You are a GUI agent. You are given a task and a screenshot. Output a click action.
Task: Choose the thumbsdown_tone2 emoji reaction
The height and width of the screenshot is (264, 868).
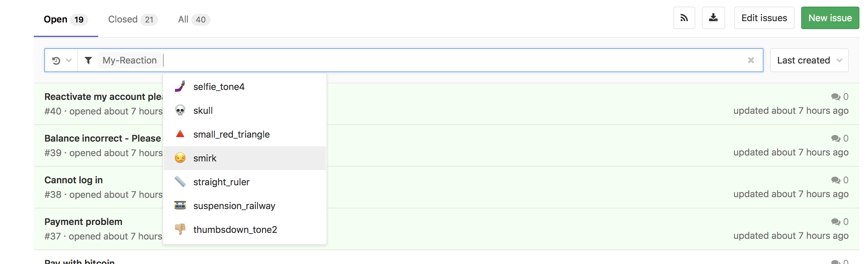coord(235,230)
